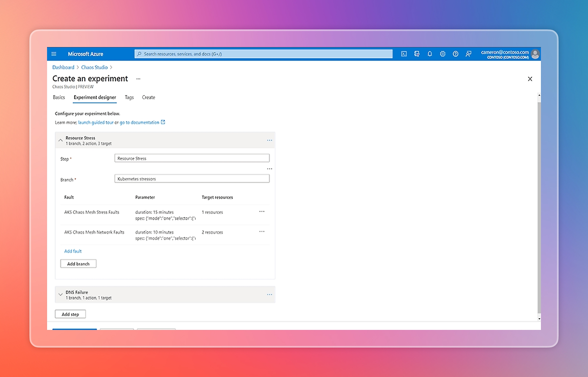Screen dimensions: 588x377
Task: Click the Fault column header
Action: 69,197
